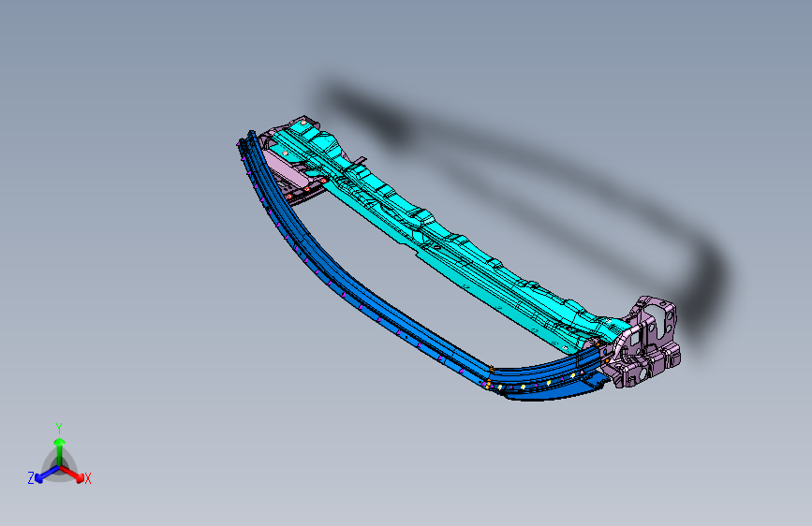The image size is (812, 526).
Task: Click the blue Z axis of orientation triad
Action: coord(47,475)
